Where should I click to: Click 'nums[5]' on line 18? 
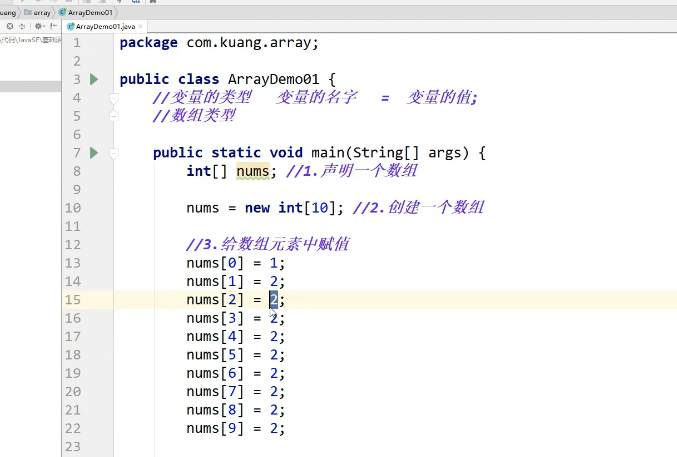215,355
